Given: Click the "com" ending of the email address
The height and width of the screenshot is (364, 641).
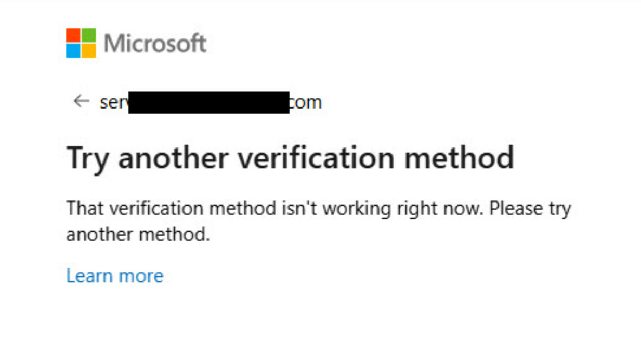Looking at the screenshot, I should pyautogui.click(x=306, y=102).
